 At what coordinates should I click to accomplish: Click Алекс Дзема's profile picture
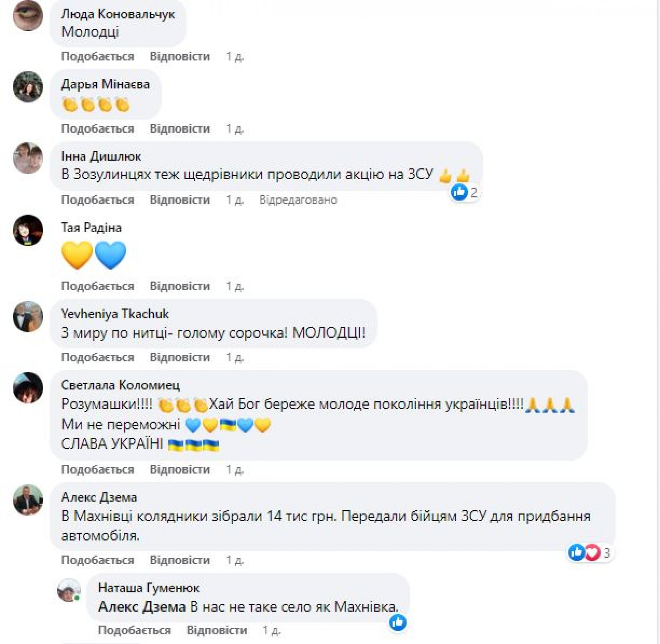point(28,500)
